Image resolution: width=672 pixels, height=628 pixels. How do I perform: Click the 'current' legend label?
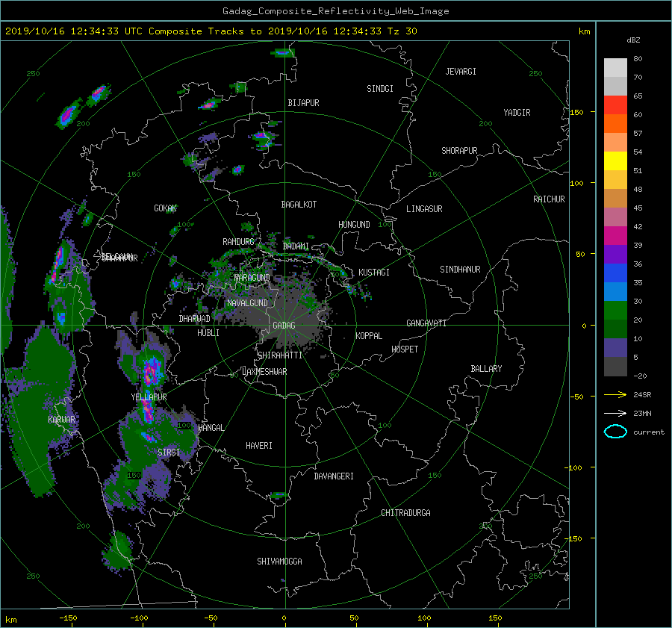coord(648,432)
